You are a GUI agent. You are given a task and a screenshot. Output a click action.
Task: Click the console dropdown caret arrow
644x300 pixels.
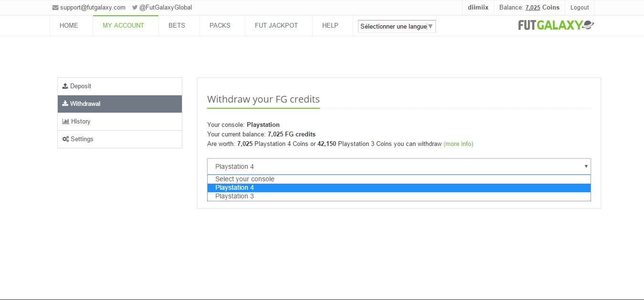tap(586, 166)
